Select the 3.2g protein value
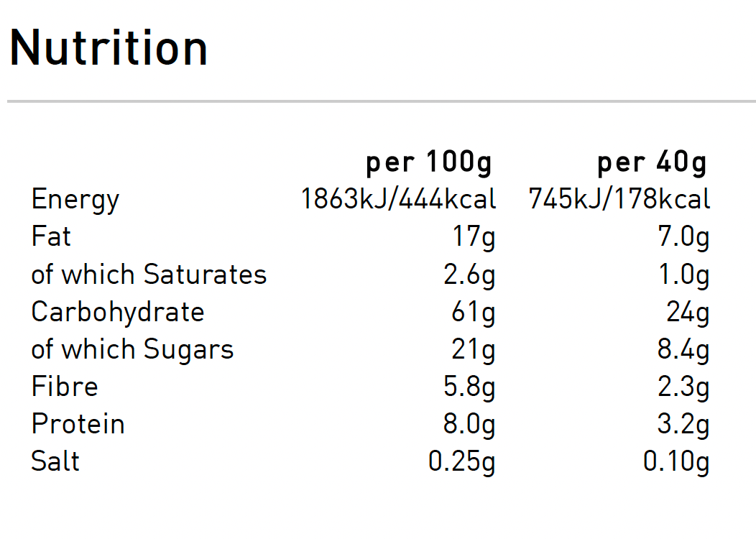 683,424
